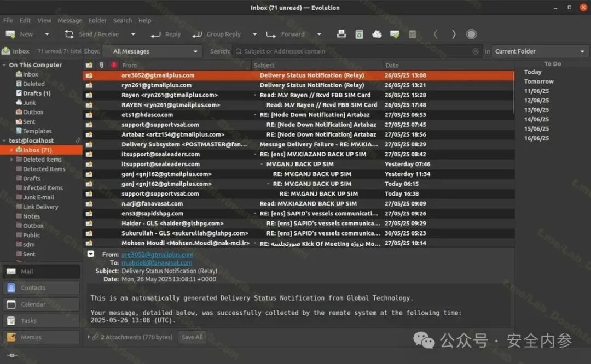Collapse message headers toggle icon
591x364 pixels.
91,254
